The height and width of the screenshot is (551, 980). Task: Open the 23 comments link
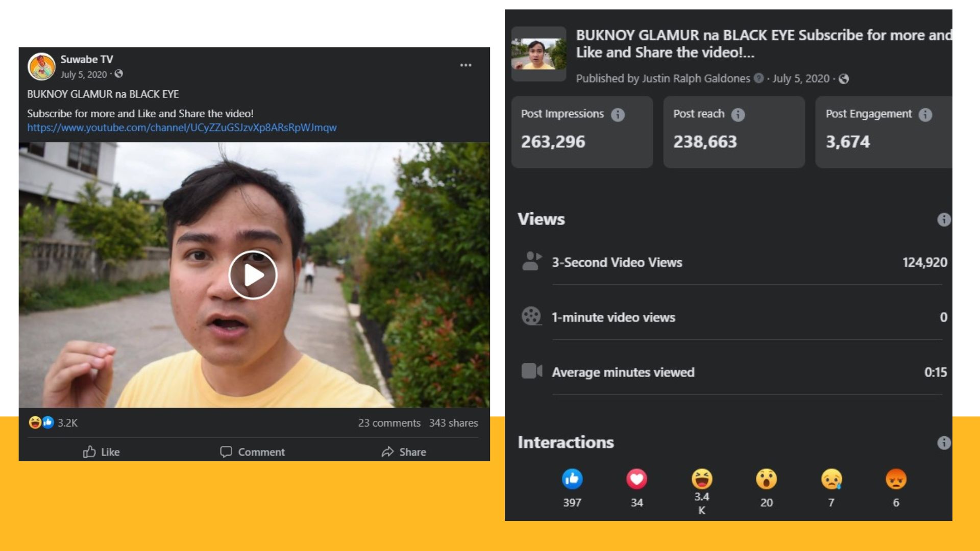(x=389, y=423)
